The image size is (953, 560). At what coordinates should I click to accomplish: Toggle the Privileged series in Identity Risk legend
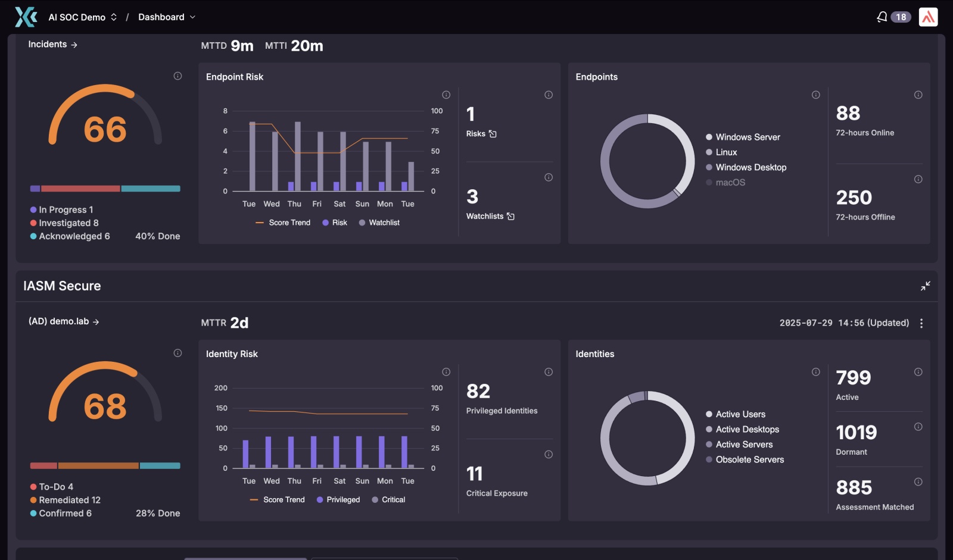coord(338,500)
